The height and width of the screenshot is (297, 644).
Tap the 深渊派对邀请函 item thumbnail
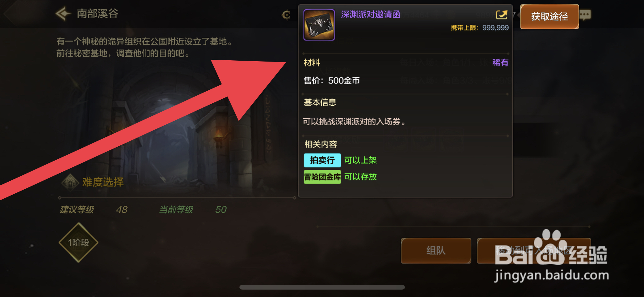click(319, 25)
